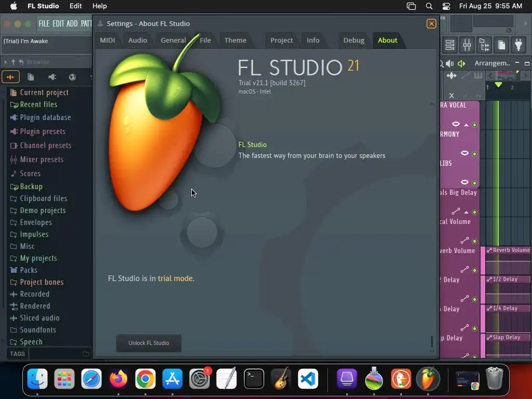Mute the RA VOCAL track green dot
Viewport: 532px width, 399px height.
tap(475, 125)
